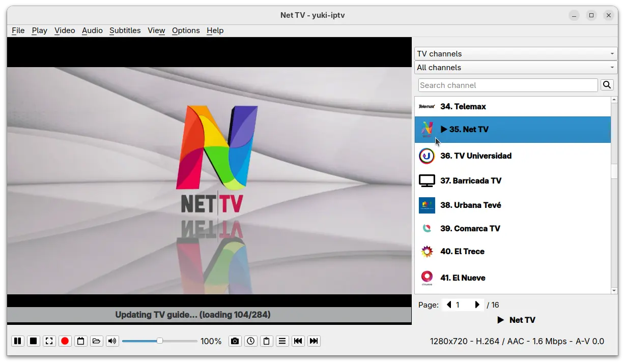Click the TV Universidad logo icon

(427, 156)
